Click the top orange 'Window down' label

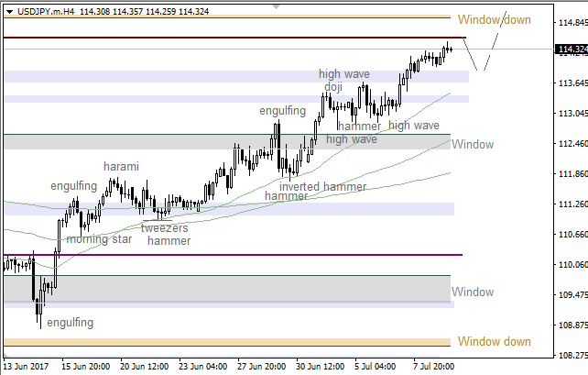coord(494,19)
